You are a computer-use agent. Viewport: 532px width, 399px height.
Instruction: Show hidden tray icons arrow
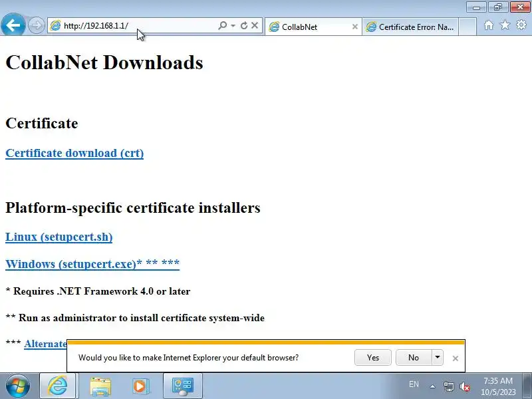(x=433, y=386)
